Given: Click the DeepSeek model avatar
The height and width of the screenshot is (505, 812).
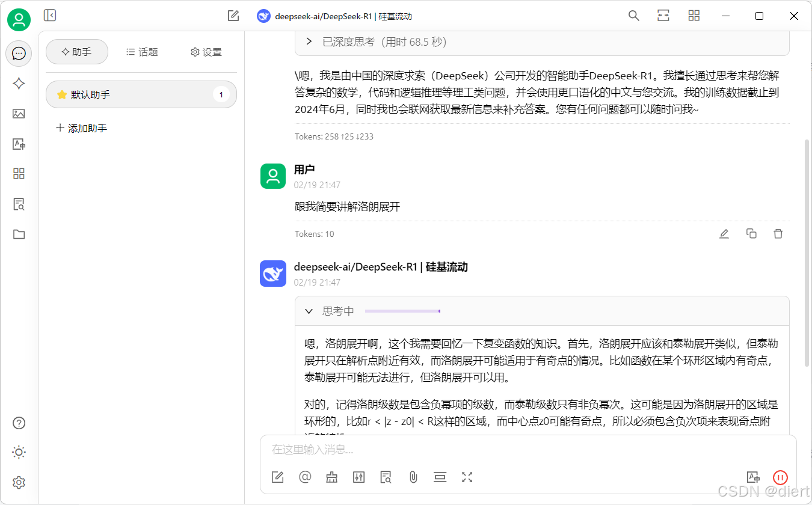Looking at the screenshot, I should pos(273,274).
